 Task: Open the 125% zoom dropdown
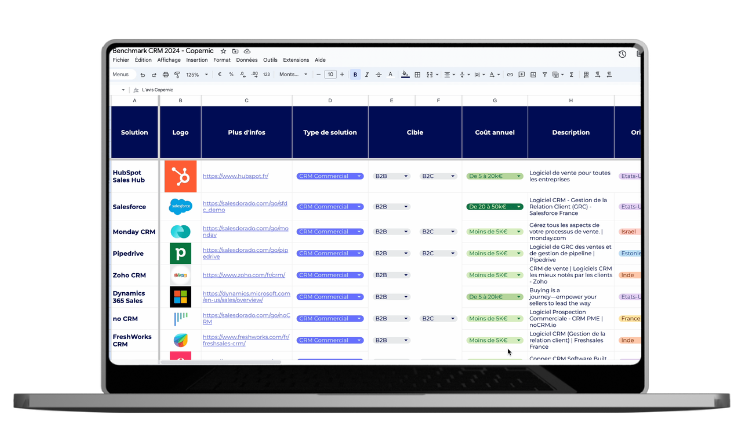pyautogui.click(x=198, y=75)
